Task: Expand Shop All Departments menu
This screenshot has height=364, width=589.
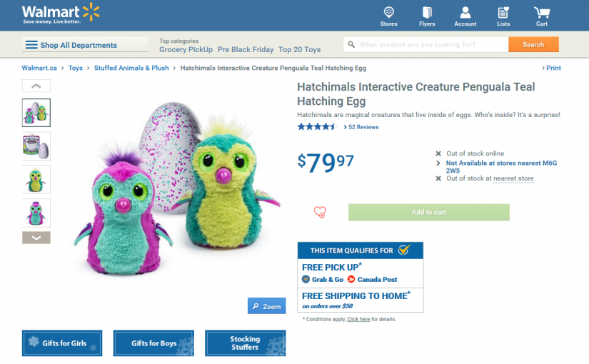Action: pyautogui.click(x=71, y=45)
